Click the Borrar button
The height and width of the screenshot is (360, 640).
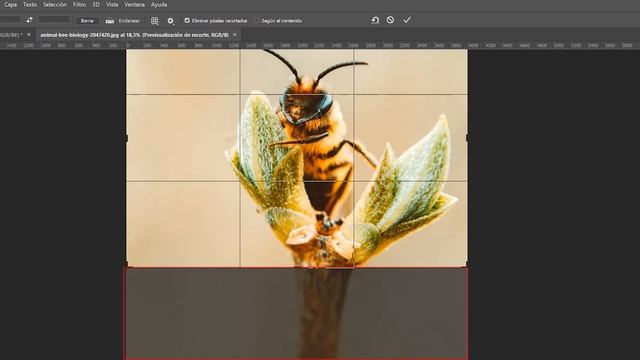click(x=87, y=20)
